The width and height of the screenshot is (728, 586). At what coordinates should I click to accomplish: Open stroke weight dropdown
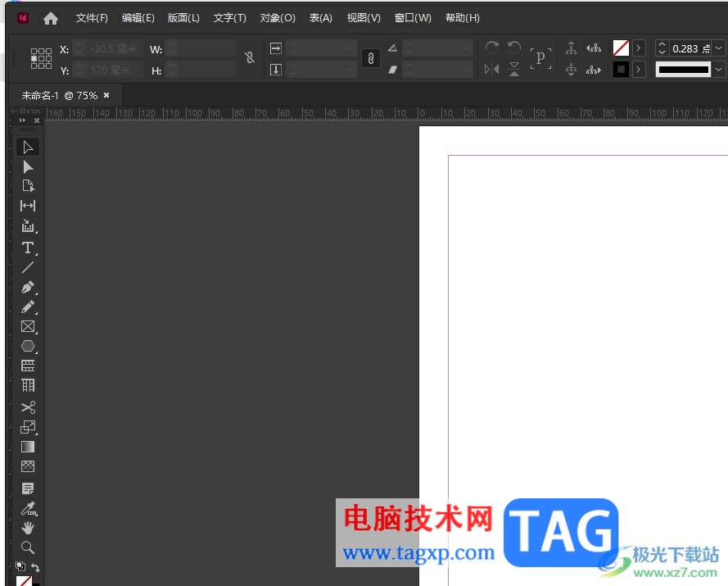[719, 48]
